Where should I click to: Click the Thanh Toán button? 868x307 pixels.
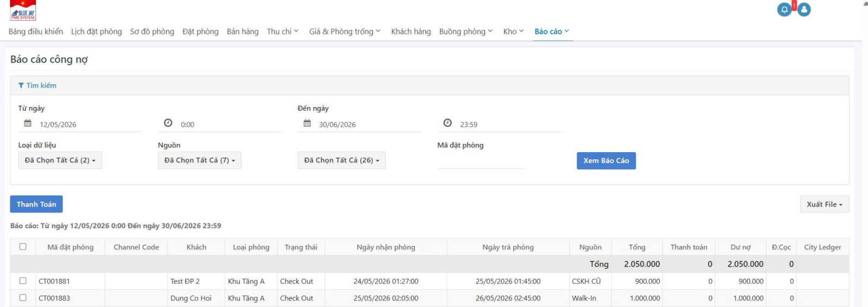pos(36,204)
